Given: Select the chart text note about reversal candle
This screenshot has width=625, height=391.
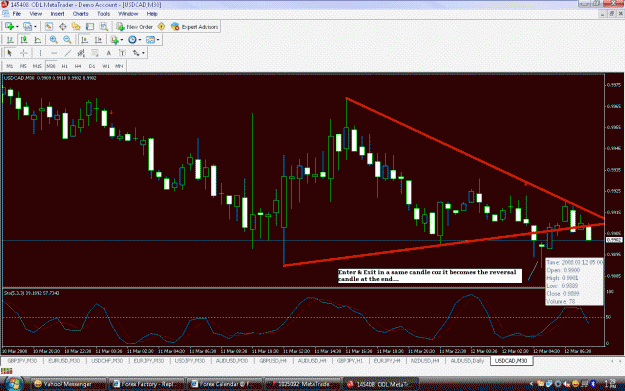Looking at the screenshot, I should click(x=430, y=275).
